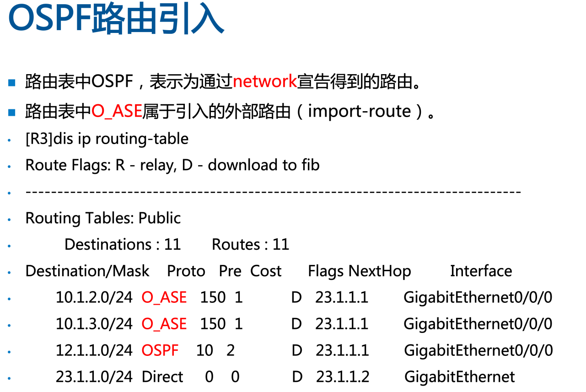The width and height of the screenshot is (586, 392).
Task: Click red O_ASE in the 属于引入的外部路由 sentence
Action: [x=117, y=112]
